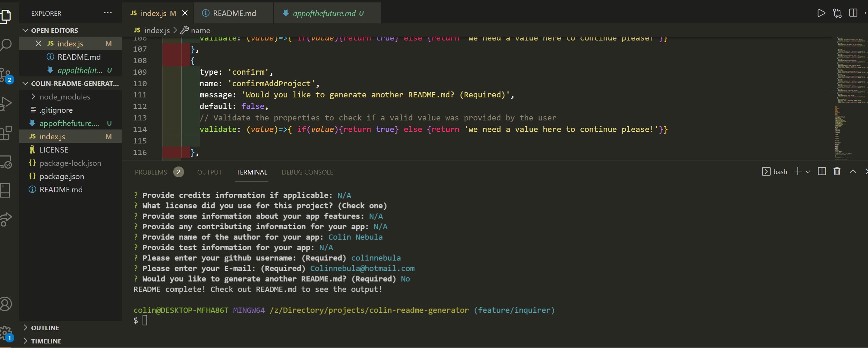Expand the OUTLINE section

pos(25,327)
